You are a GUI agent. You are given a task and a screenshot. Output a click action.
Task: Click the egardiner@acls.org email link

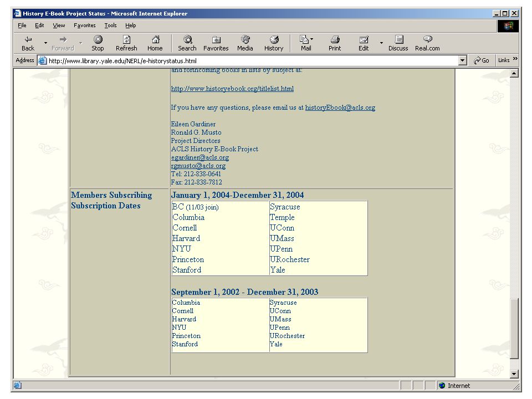click(x=200, y=157)
